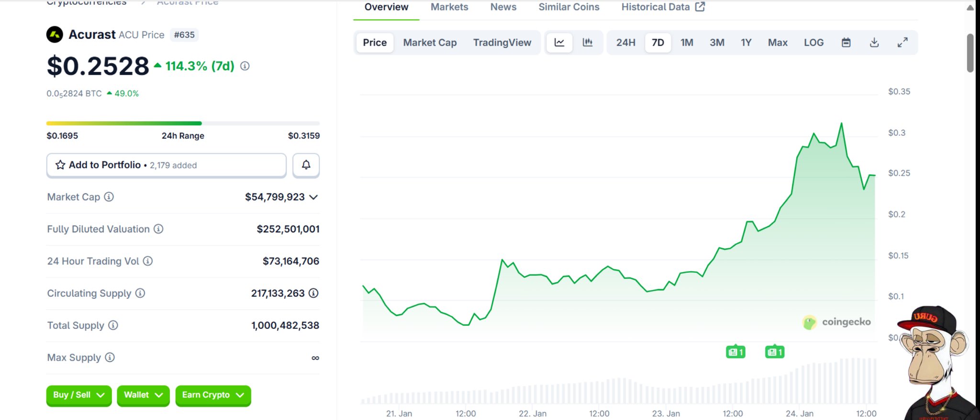Download chart data via download icon
The width and height of the screenshot is (980, 420).
click(874, 43)
